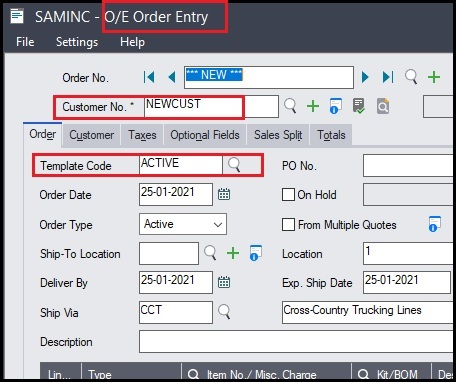Click finder icon in Item No. column header
457x383 pixels.
tap(193, 374)
